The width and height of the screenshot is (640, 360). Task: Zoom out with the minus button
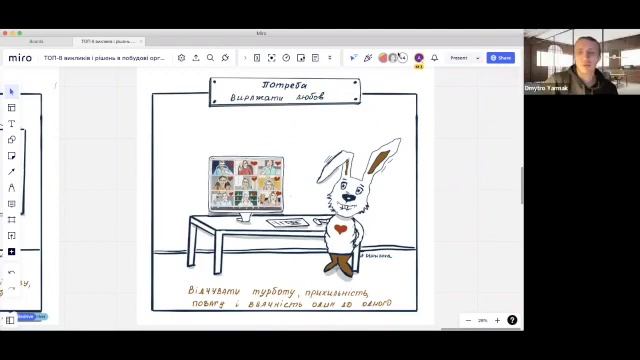[x=468, y=320]
